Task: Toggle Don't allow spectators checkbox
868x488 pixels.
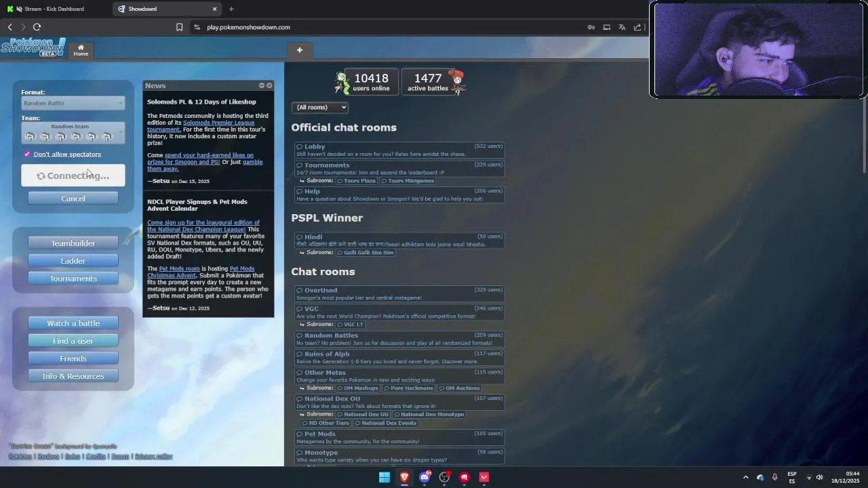Action: click(27, 154)
